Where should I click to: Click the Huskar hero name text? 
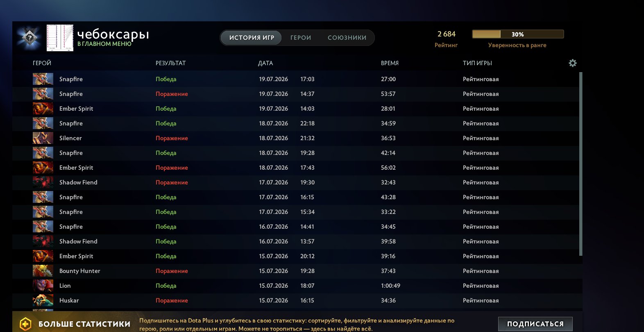[x=69, y=300]
